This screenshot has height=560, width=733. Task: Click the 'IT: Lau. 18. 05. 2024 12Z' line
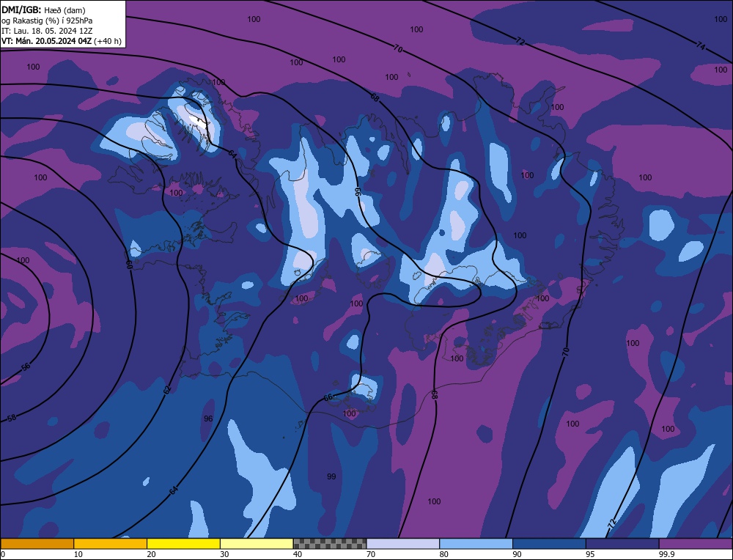coord(47,31)
